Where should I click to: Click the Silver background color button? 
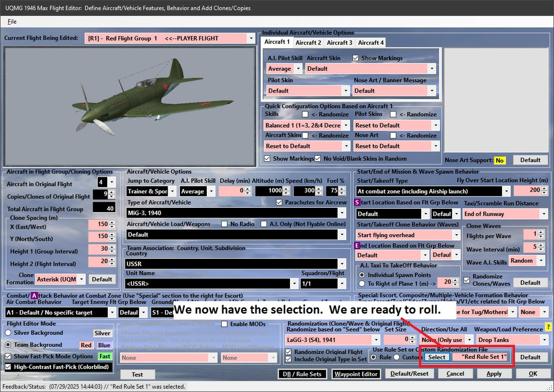tap(102, 333)
